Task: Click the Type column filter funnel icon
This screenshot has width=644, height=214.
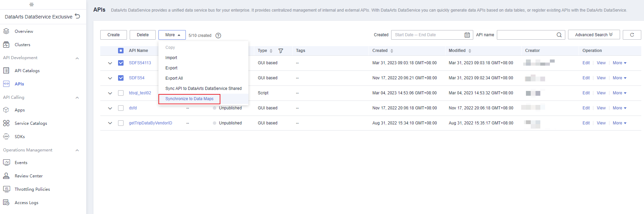Action: [x=281, y=51]
